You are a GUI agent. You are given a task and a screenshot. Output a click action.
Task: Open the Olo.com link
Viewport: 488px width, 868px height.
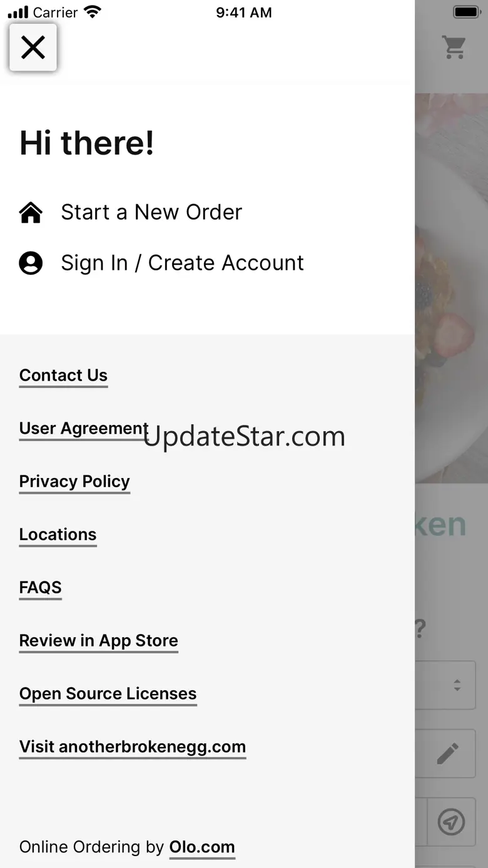(x=202, y=847)
